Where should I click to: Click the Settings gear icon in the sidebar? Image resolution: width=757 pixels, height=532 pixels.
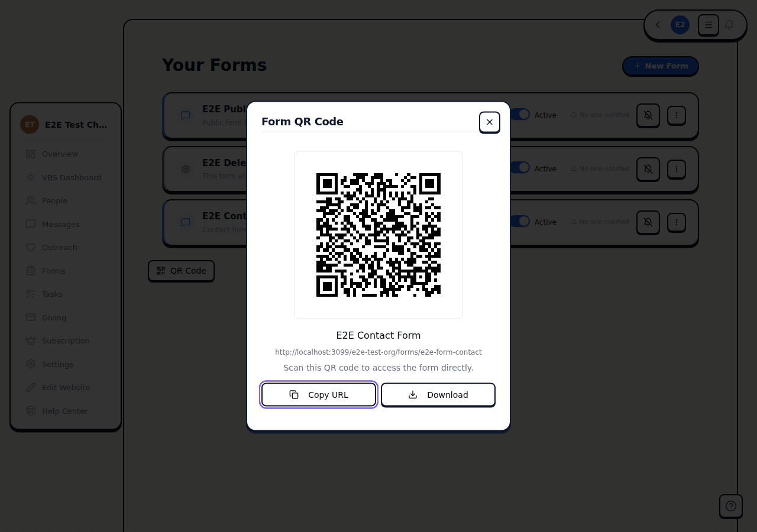tap(31, 364)
